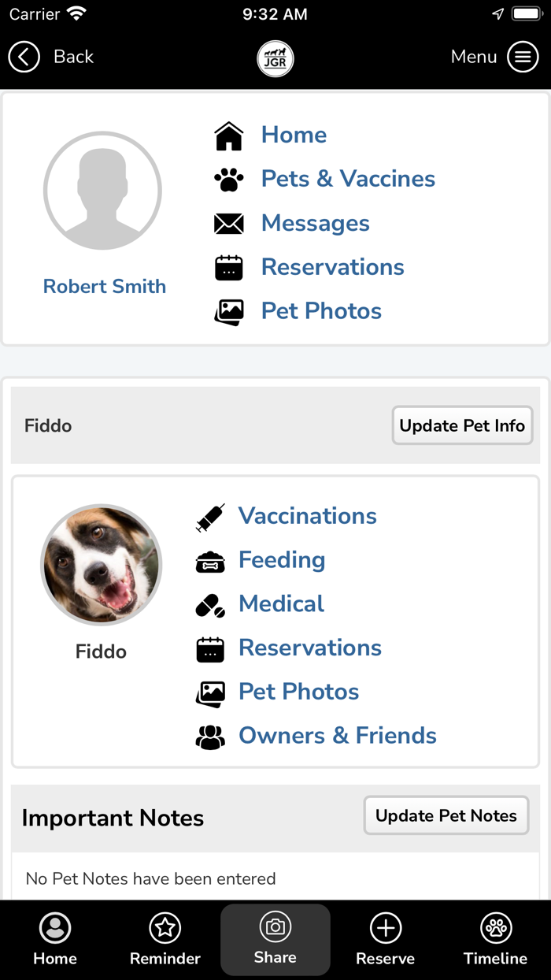Tap the syringe Vaccinations icon

pos(210,517)
